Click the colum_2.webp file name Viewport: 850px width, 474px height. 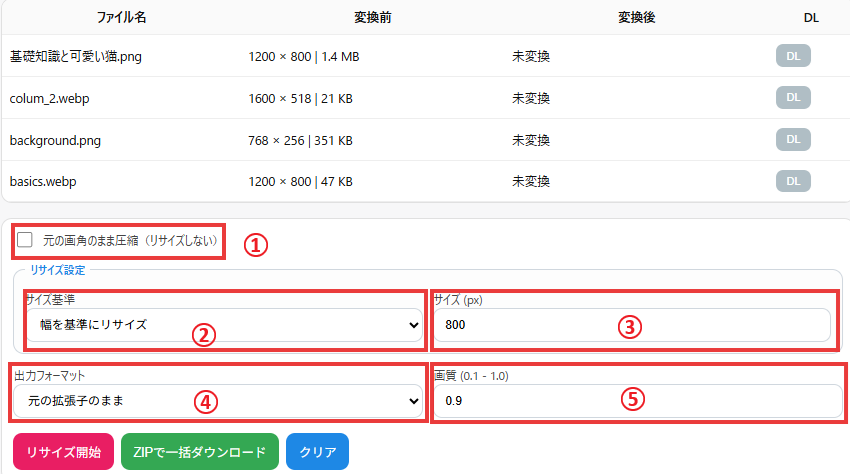pyautogui.click(x=50, y=99)
